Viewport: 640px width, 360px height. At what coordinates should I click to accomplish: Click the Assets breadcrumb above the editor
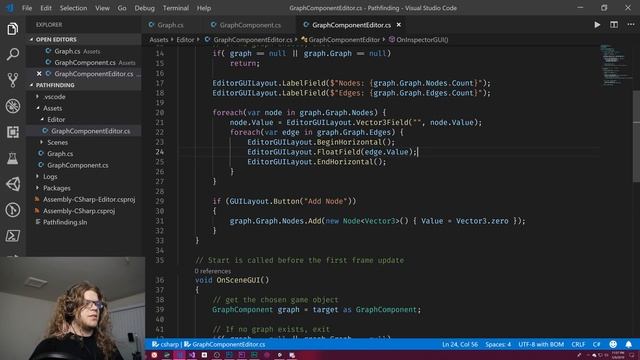click(158, 40)
